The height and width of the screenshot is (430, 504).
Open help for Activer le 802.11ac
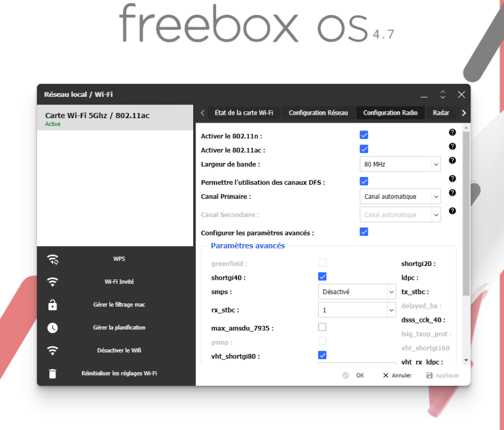pos(452,147)
